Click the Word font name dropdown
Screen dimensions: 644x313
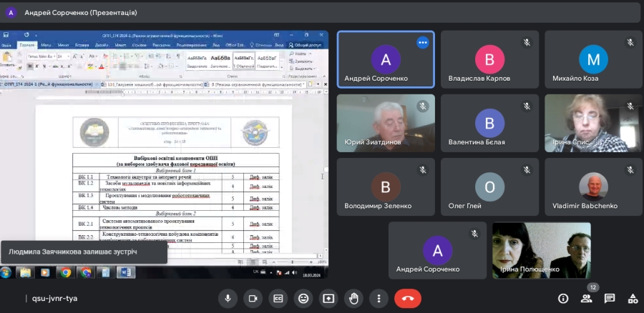(36, 56)
